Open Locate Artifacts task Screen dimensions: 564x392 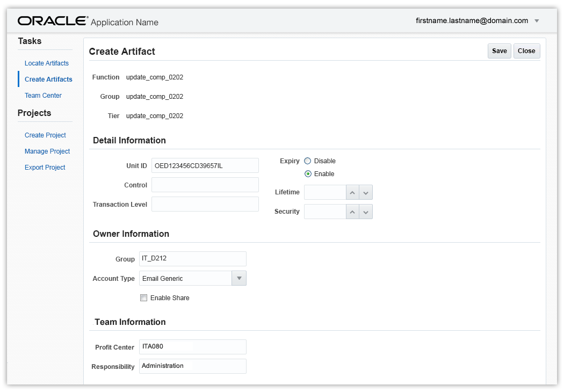pos(47,63)
